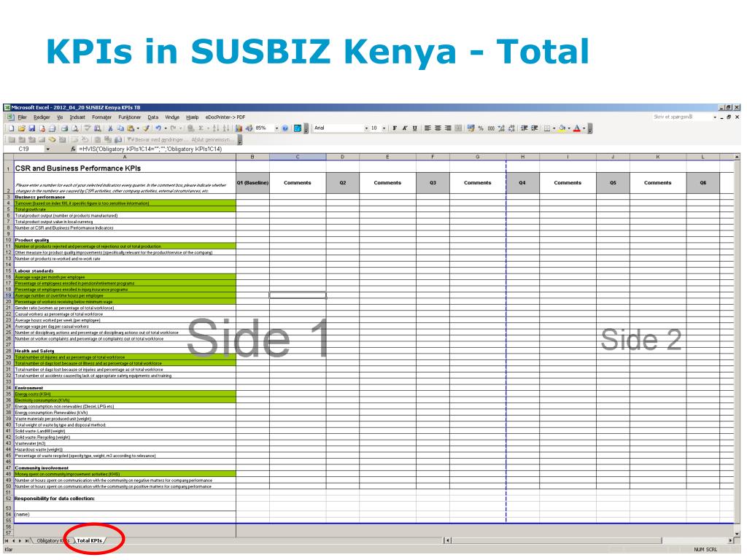
Task: Increase the cell indent
Action: 535,128
